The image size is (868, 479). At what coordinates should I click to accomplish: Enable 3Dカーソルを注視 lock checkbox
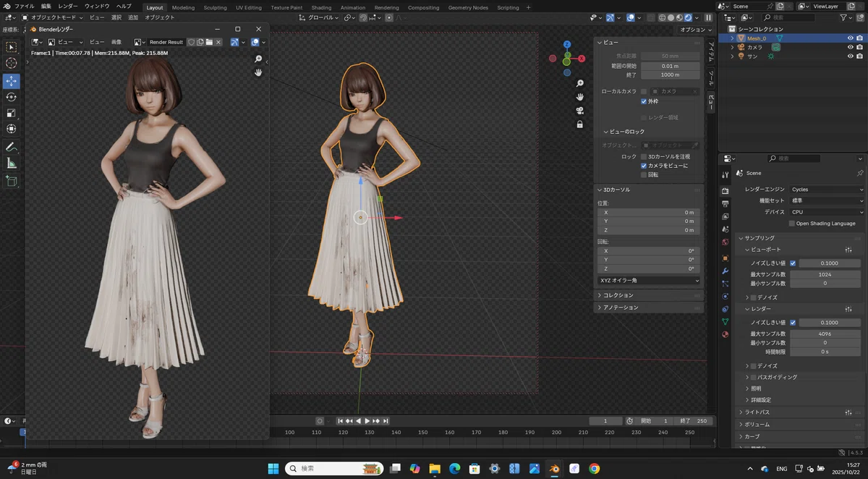tap(644, 156)
